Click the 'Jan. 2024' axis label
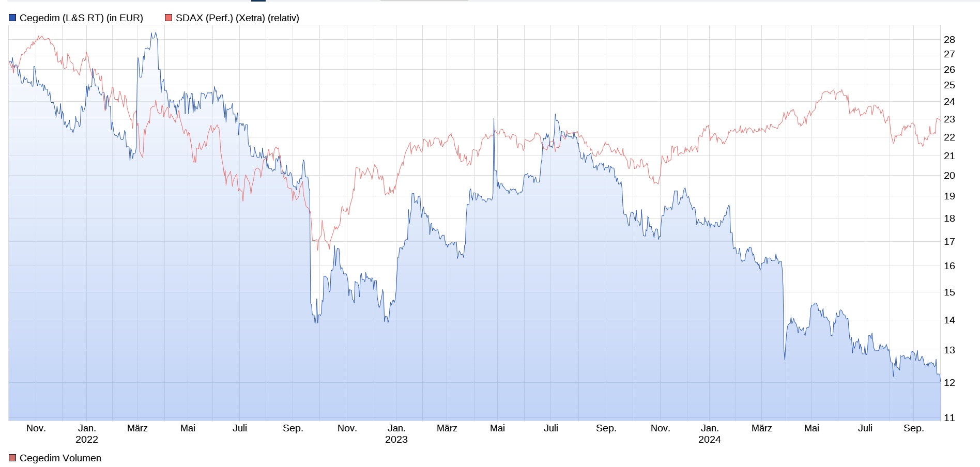 [710, 434]
